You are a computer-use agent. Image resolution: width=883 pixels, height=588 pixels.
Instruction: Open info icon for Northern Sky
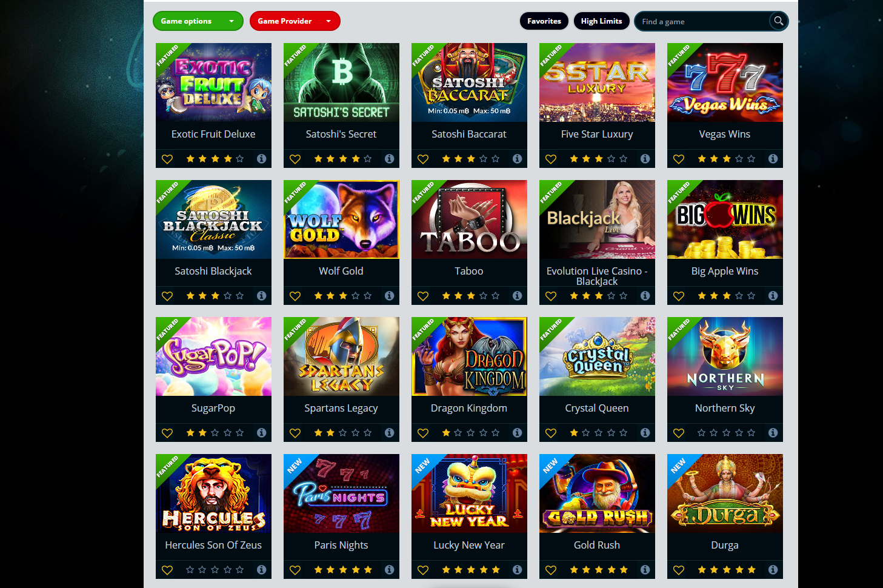(x=773, y=433)
